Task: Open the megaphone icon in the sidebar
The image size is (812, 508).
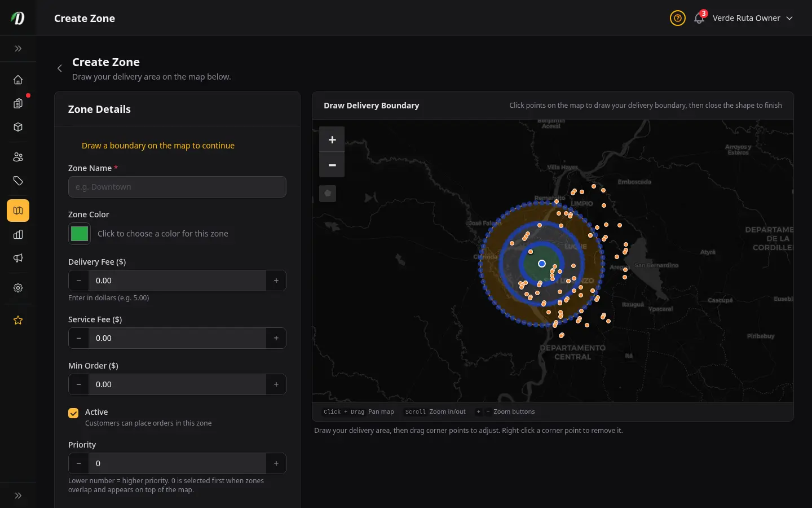Action: click(18, 258)
